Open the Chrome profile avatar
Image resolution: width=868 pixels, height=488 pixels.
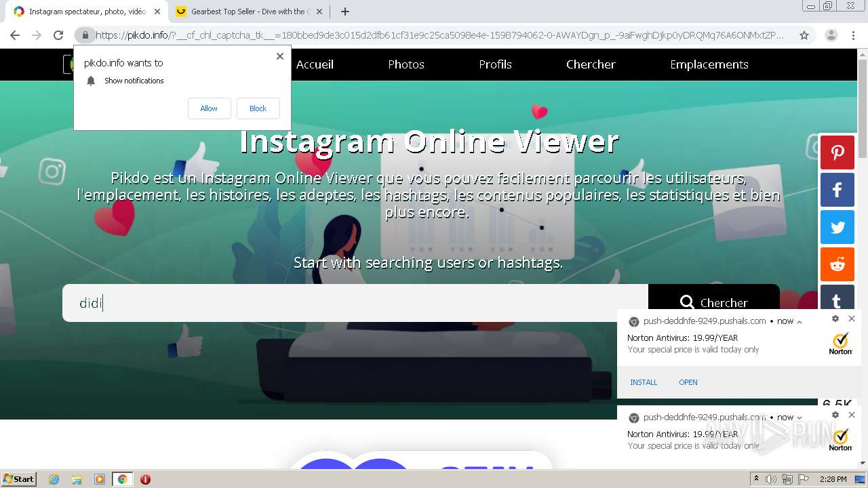click(x=831, y=35)
